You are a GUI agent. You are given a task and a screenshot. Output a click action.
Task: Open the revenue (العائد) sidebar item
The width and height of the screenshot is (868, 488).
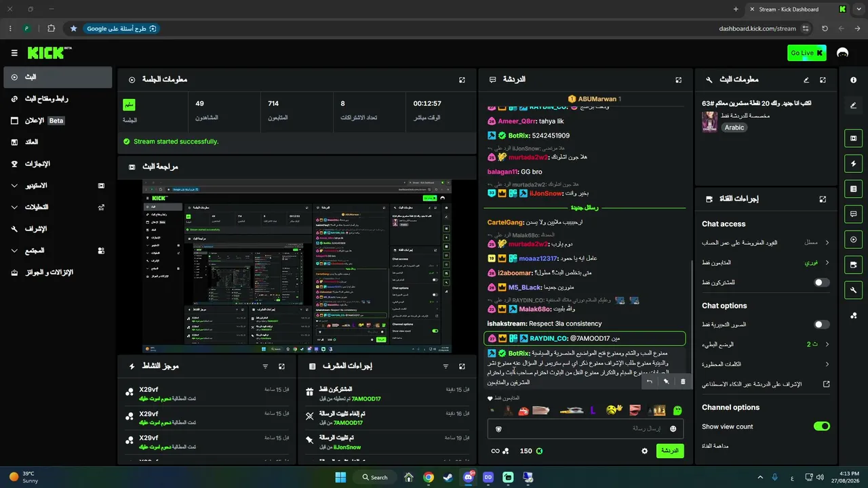[58, 142]
